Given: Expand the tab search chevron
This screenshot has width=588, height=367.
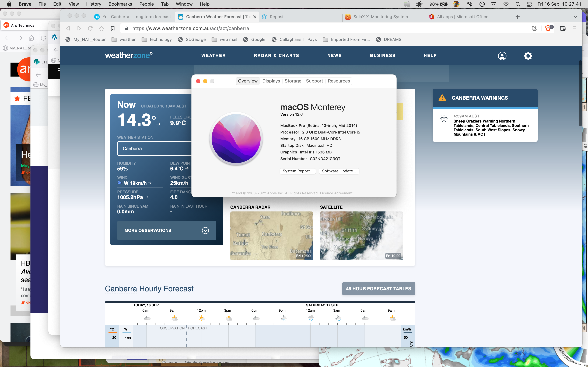Looking at the screenshot, I should click(575, 17).
